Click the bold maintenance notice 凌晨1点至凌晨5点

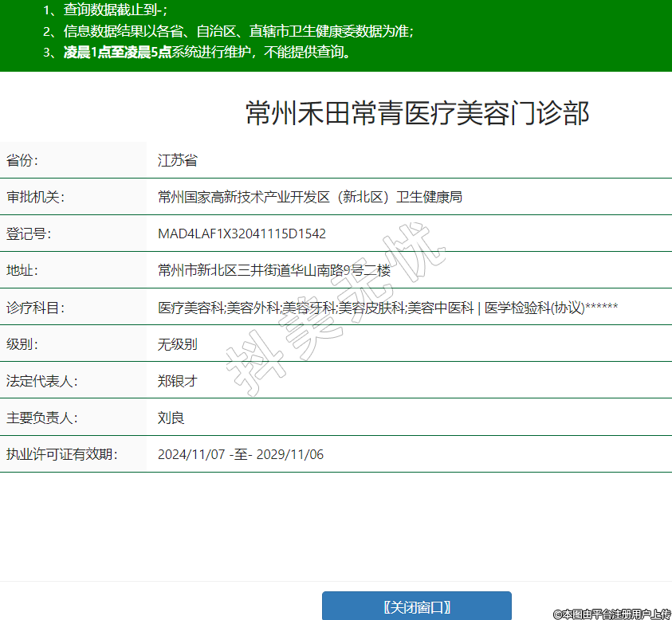[117, 53]
